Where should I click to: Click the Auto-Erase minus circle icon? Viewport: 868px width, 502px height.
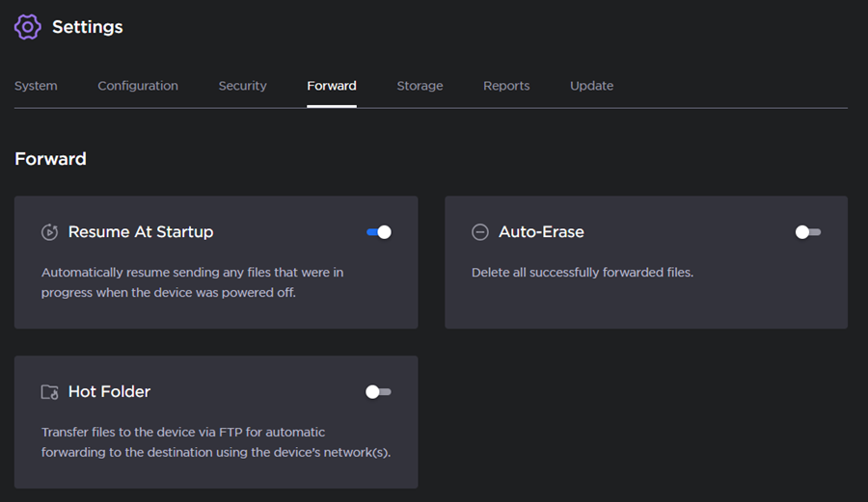pyautogui.click(x=479, y=232)
